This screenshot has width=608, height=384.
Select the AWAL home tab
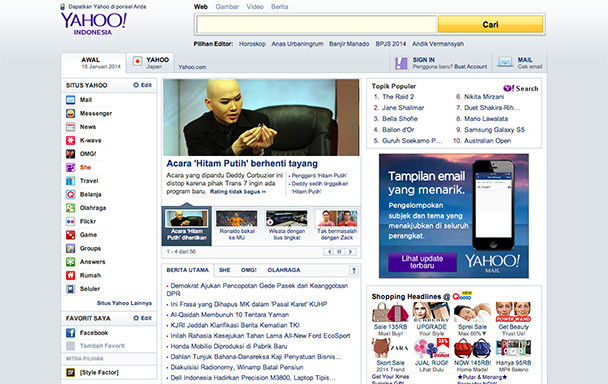point(93,63)
